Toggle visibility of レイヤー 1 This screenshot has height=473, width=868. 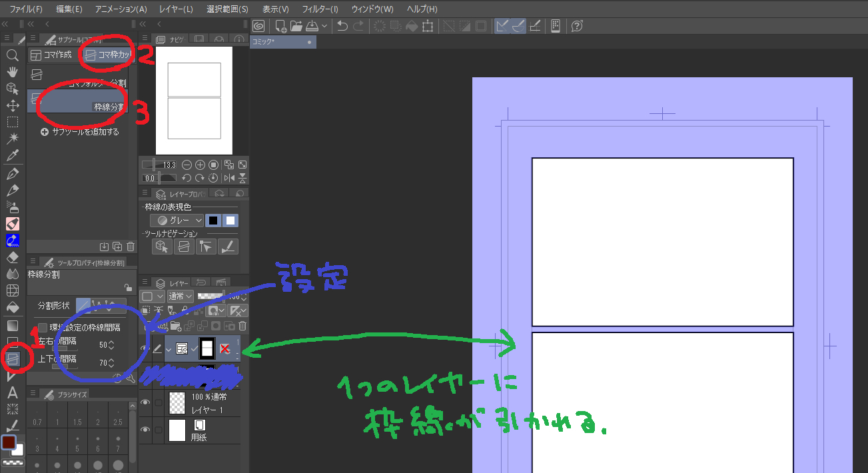pos(145,402)
